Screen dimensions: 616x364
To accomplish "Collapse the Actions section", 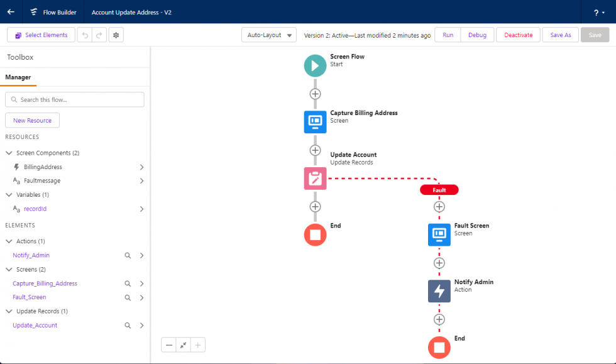I will point(9,241).
